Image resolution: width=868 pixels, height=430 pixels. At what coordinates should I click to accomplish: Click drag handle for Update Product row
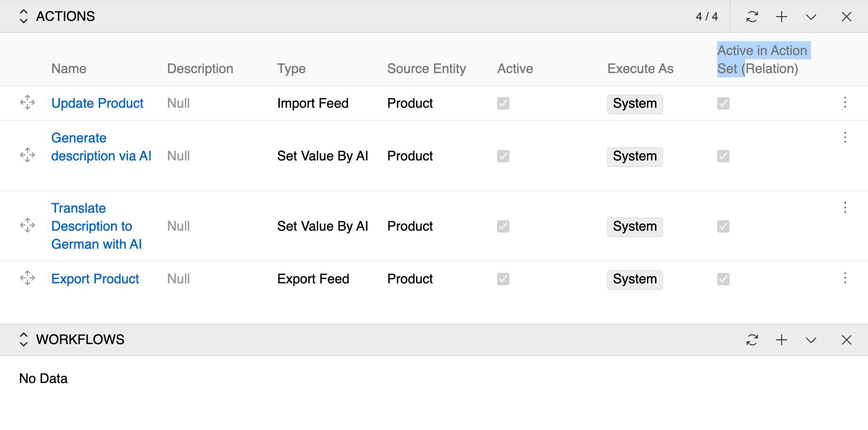click(x=28, y=103)
